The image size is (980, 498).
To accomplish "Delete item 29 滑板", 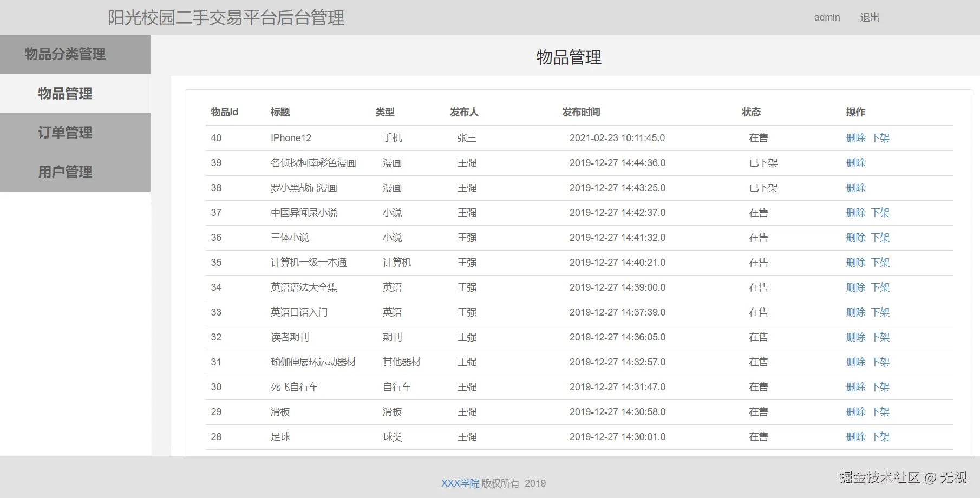I will click(x=855, y=412).
